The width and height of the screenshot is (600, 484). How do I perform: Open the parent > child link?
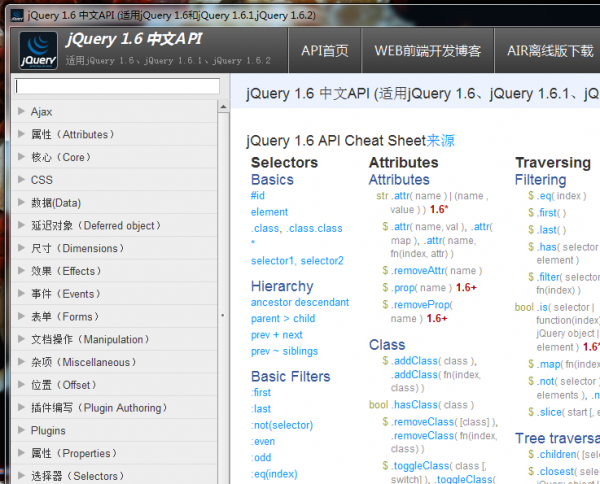point(283,318)
